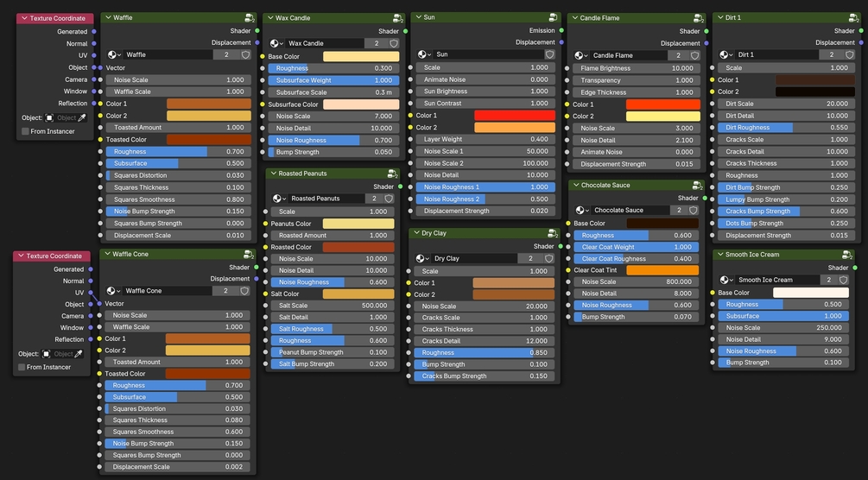This screenshot has width=868, height=480.
Task: Open the Smooth Ice Cream group browse dropdown
Action: pos(726,280)
